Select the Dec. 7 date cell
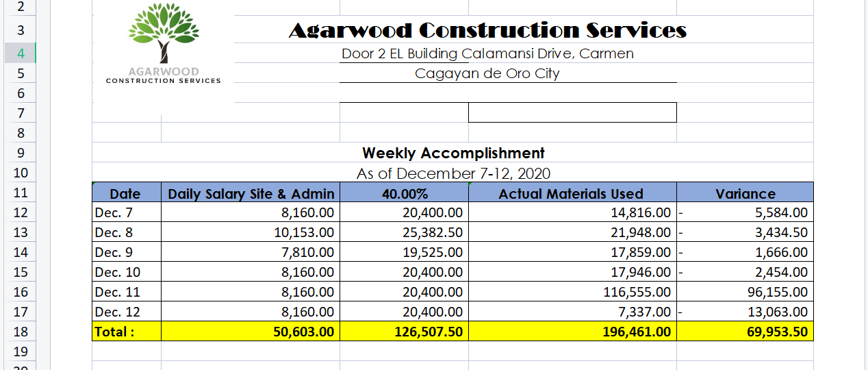This screenshot has width=868, height=370. tap(126, 212)
